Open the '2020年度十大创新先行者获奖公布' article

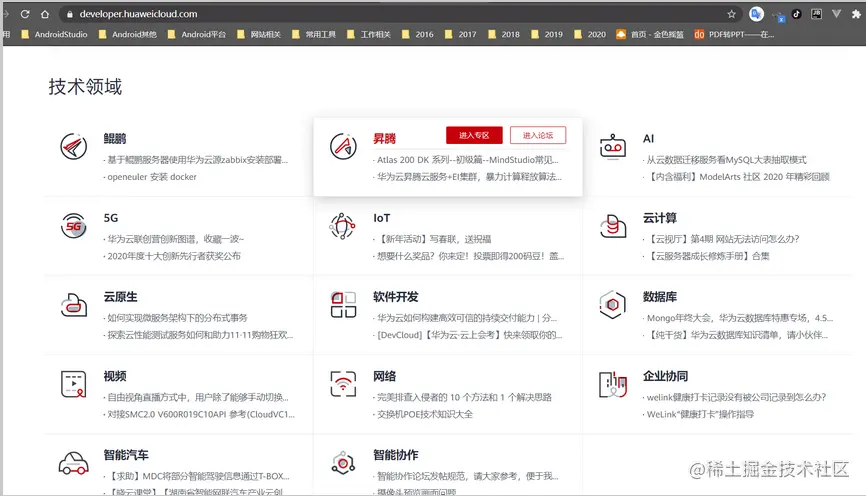174,256
